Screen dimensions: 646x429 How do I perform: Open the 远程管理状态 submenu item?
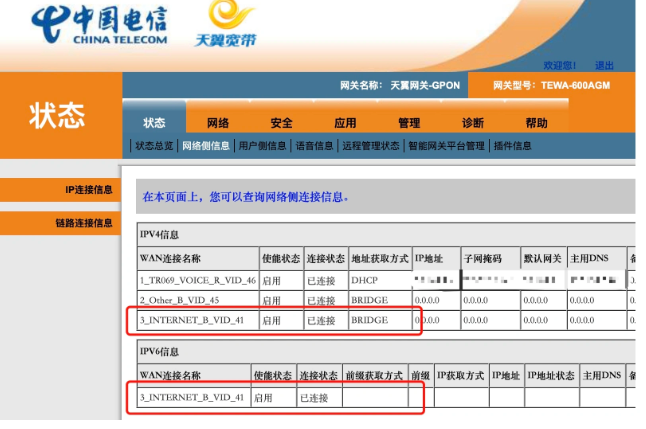click(370, 146)
